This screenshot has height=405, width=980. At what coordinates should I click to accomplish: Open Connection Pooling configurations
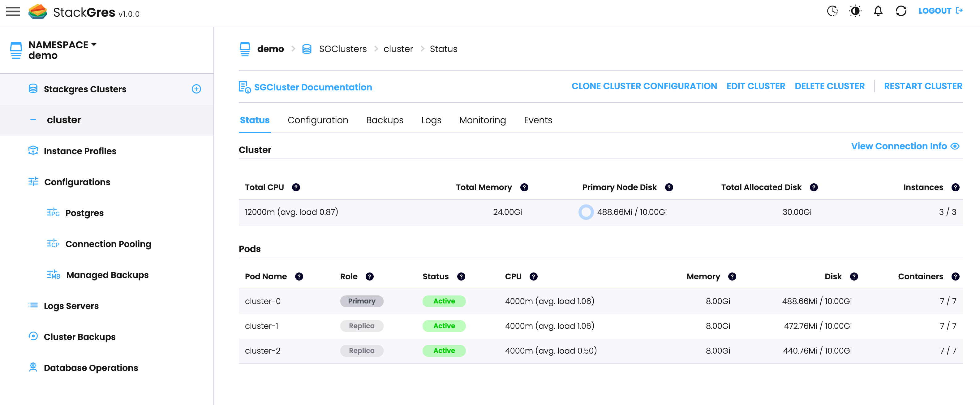click(x=108, y=244)
